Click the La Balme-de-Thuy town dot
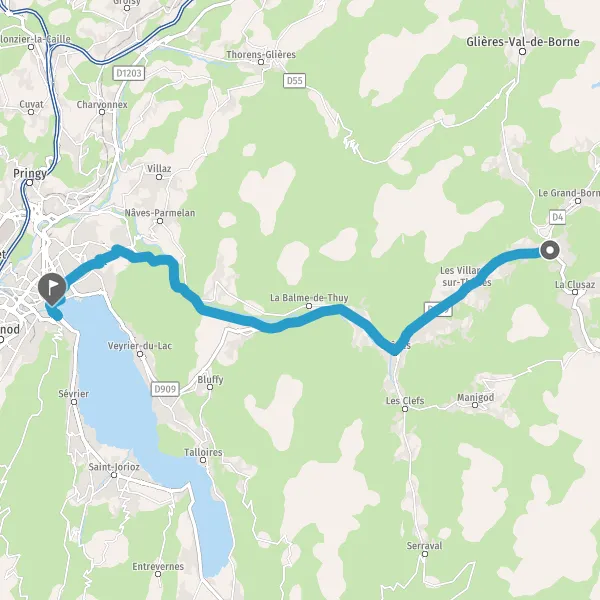Viewport: 600px width, 600px height. [x=309, y=306]
